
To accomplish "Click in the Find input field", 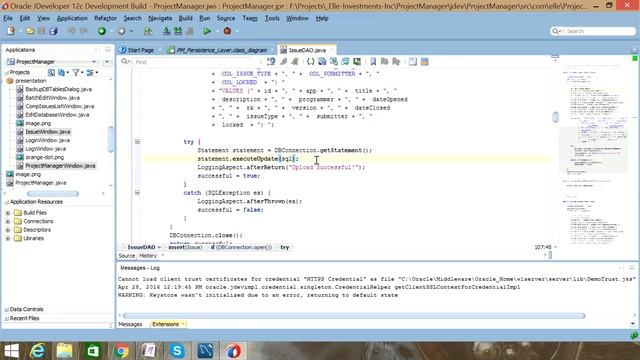I will tap(196, 62).
